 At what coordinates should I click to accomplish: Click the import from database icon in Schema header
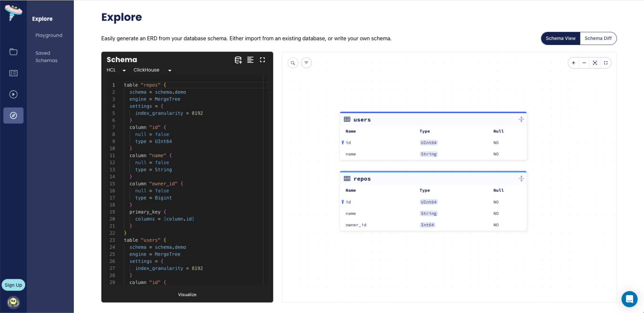(238, 60)
